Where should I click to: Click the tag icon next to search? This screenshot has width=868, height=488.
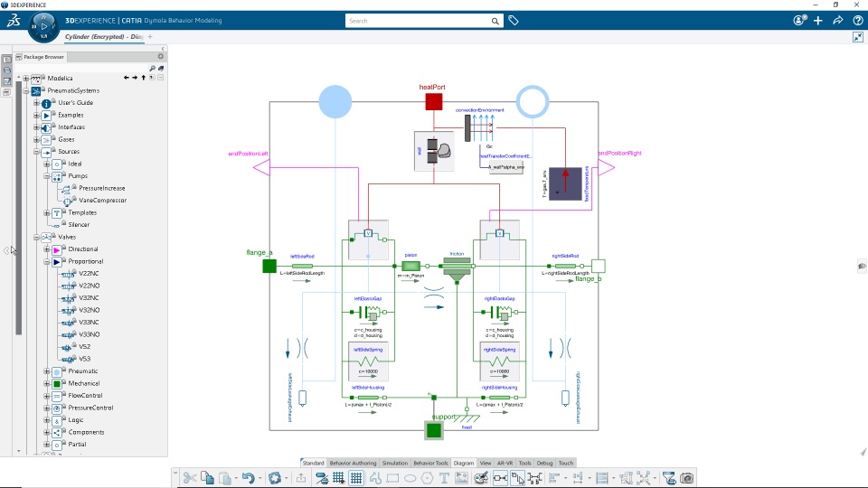514,21
